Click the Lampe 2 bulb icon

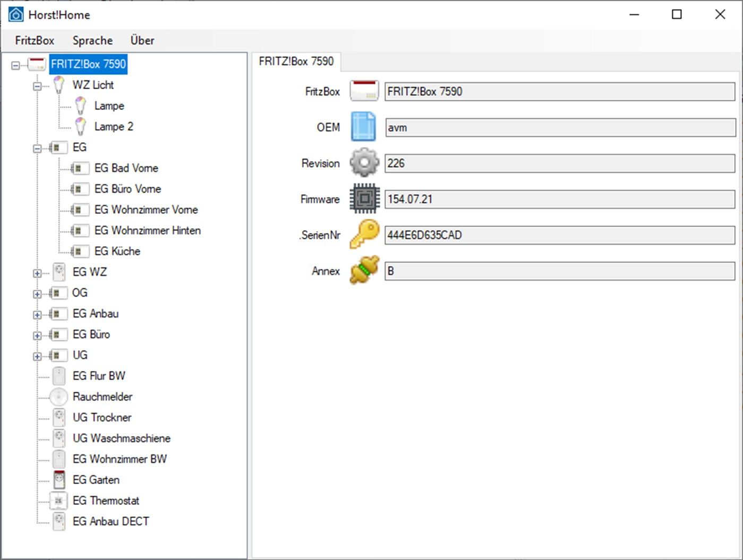click(x=80, y=127)
